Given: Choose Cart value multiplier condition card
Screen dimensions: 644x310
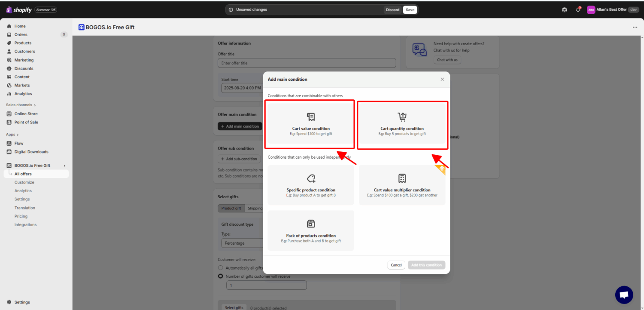Looking at the screenshot, I should pos(402,185).
